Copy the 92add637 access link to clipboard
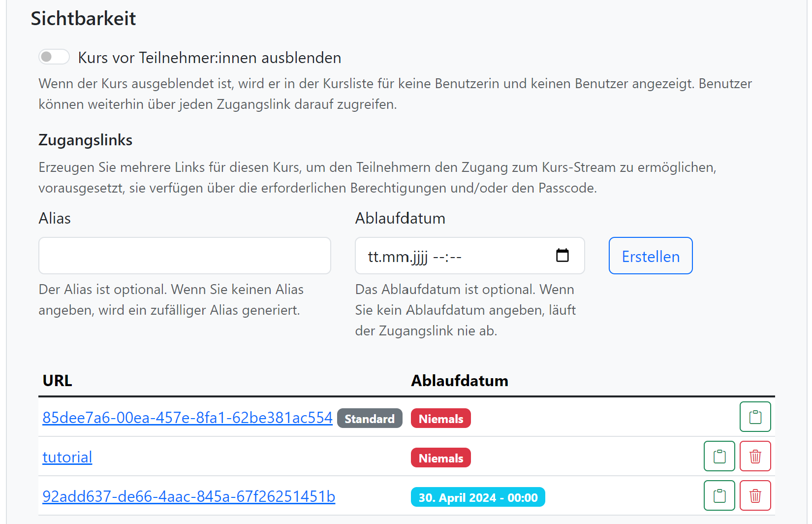 [719, 496]
